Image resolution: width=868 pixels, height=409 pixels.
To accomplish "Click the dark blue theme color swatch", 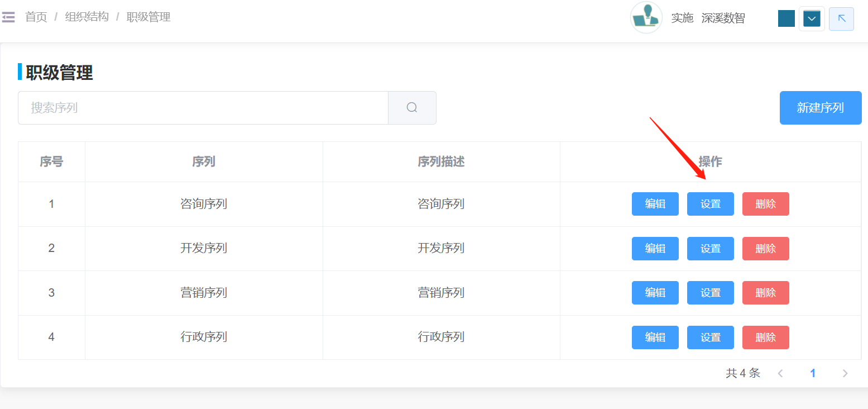I will point(786,18).
